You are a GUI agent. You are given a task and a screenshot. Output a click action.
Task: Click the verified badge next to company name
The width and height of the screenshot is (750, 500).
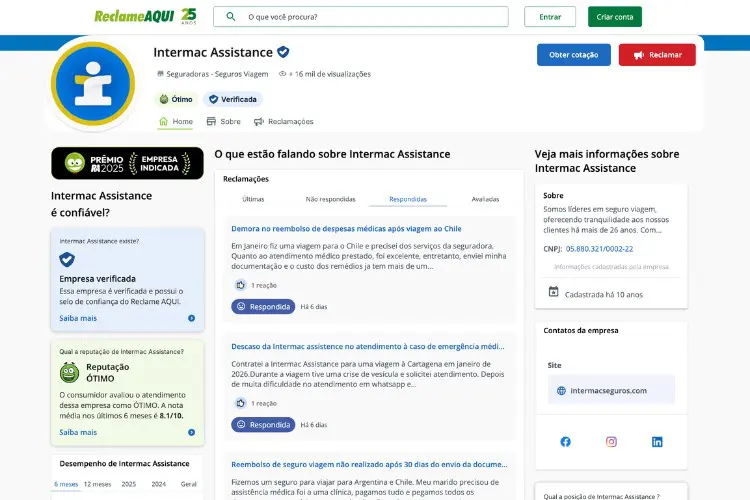coord(283,52)
